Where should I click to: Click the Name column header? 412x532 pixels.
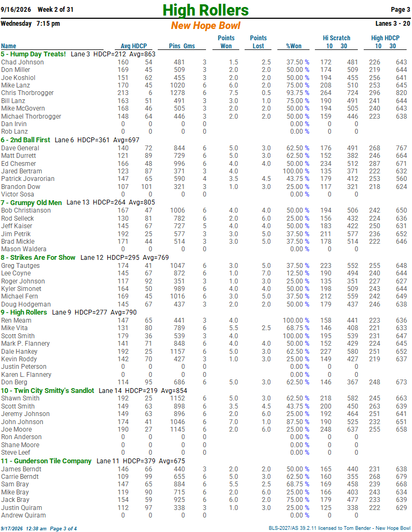click(x=9, y=46)
